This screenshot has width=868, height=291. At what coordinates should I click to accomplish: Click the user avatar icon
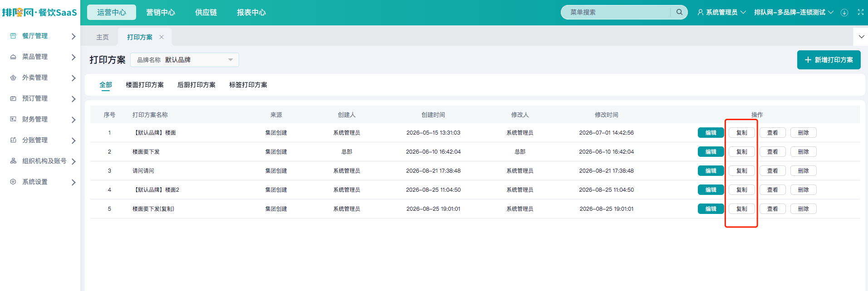tap(701, 12)
